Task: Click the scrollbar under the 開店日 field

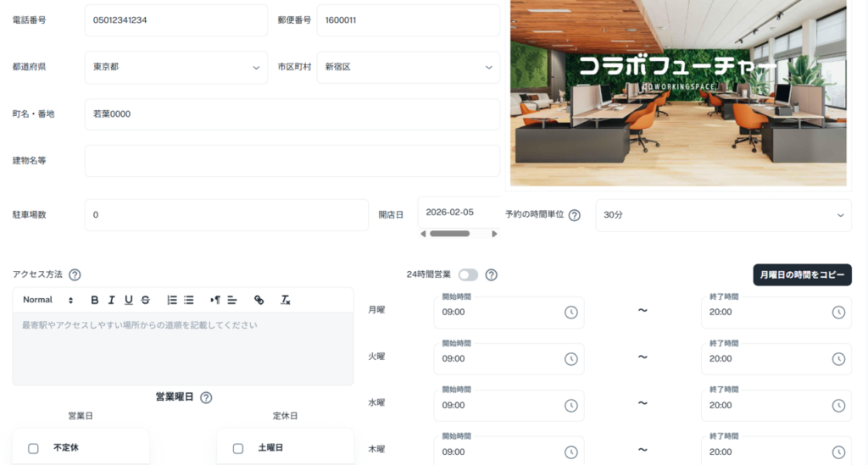Action: [449, 234]
